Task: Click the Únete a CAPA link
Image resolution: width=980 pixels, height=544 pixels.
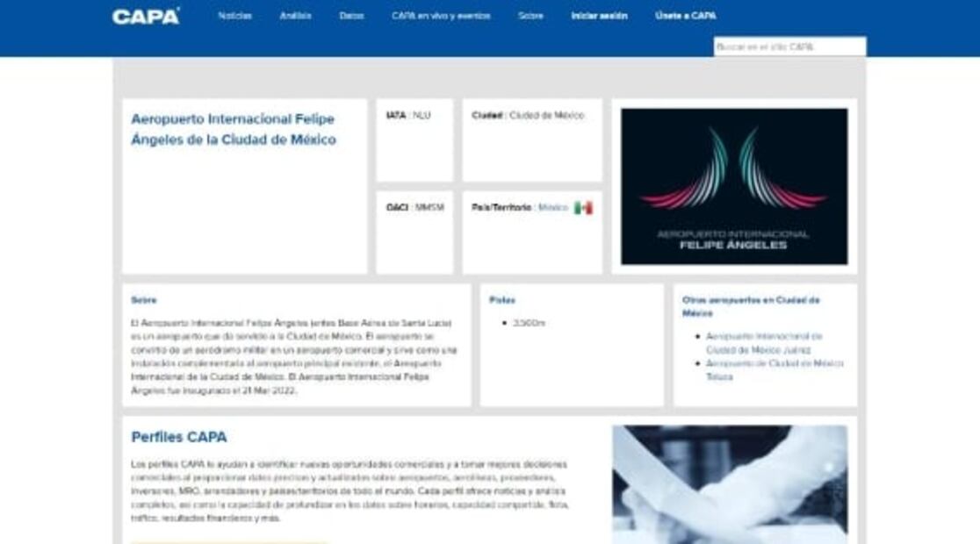Action: pyautogui.click(x=685, y=16)
